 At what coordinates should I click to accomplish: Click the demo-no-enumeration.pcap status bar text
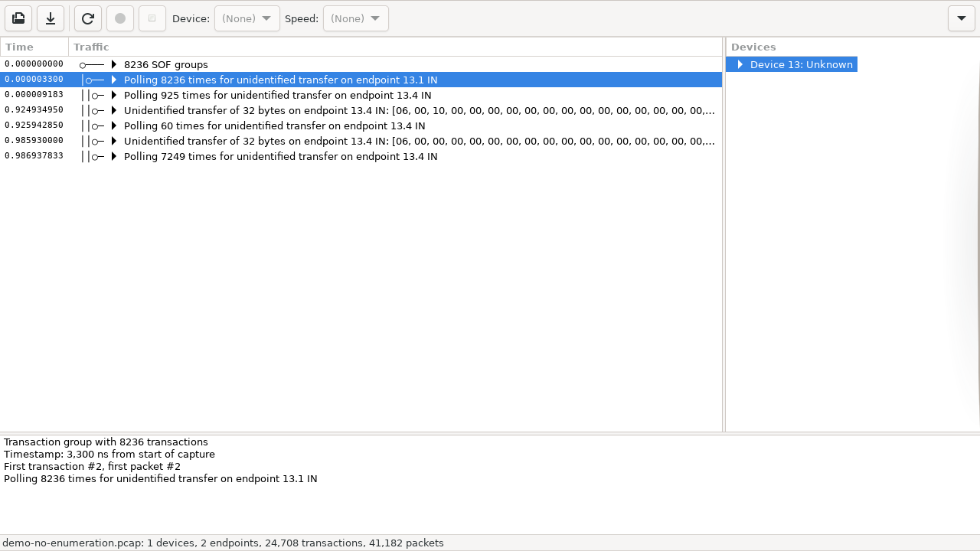pos(223,543)
